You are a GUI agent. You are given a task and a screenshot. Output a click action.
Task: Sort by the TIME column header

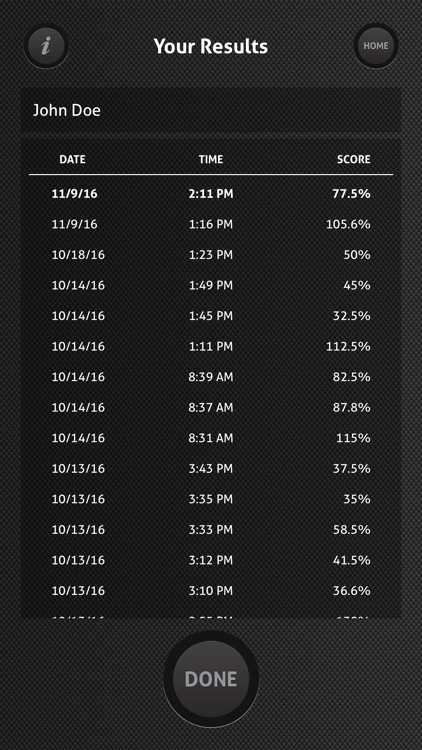pos(211,159)
